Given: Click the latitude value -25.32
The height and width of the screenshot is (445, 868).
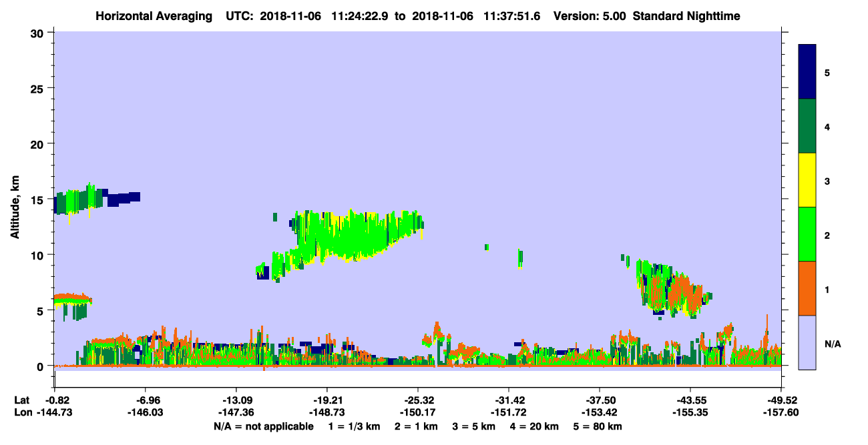Looking at the screenshot, I should click(x=417, y=400).
